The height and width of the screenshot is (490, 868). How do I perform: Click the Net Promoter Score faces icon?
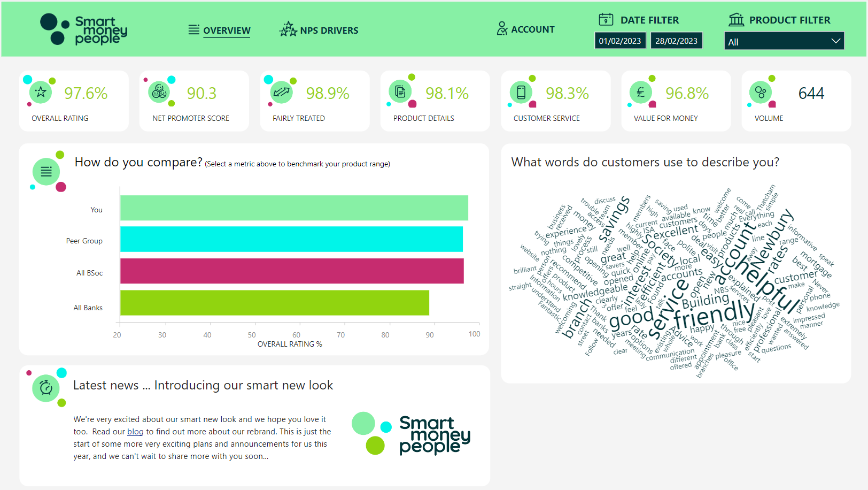159,92
